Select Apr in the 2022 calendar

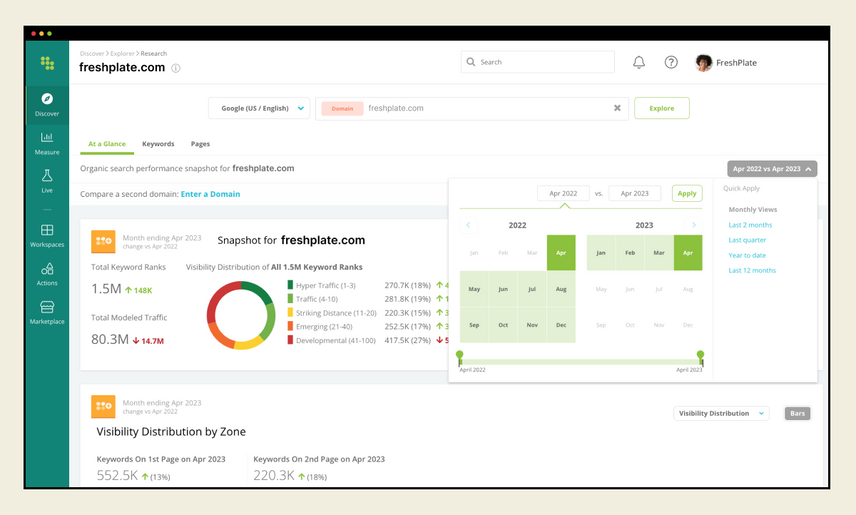pyautogui.click(x=561, y=253)
